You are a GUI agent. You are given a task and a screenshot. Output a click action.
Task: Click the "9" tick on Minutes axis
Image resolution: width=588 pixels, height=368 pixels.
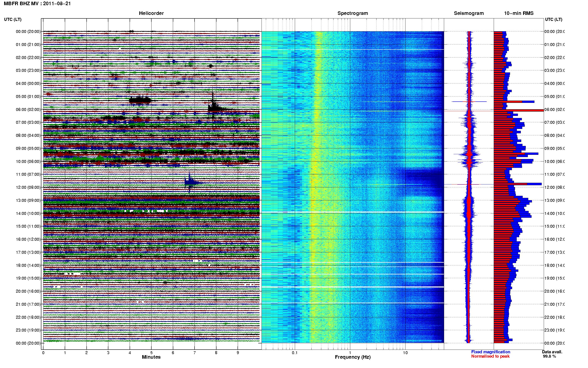238,353
